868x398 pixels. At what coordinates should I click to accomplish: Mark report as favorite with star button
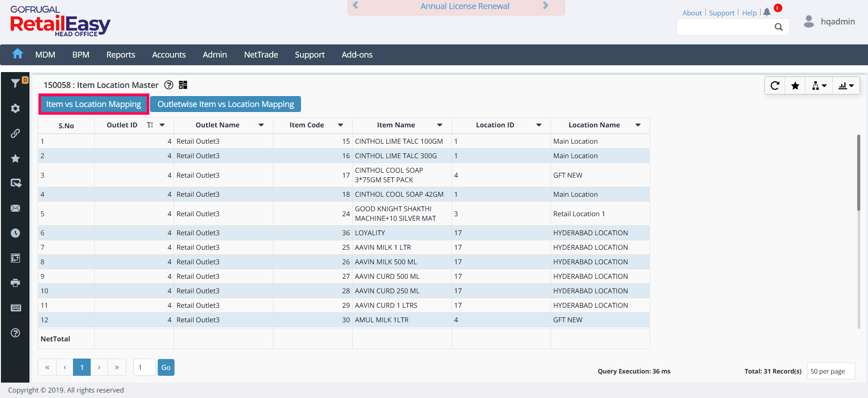(795, 86)
